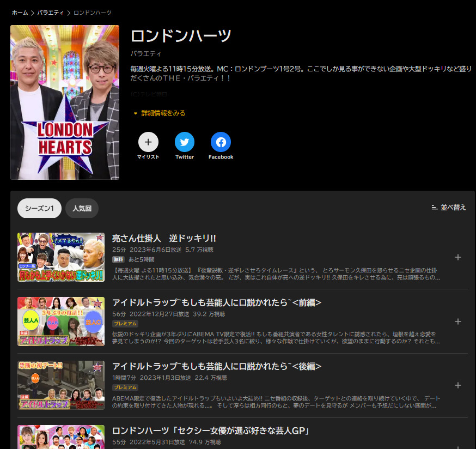This screenshot has width=476, height=449.
Task: Add アイドルトラップ 前編 episode to list
Action: (457, 321)
